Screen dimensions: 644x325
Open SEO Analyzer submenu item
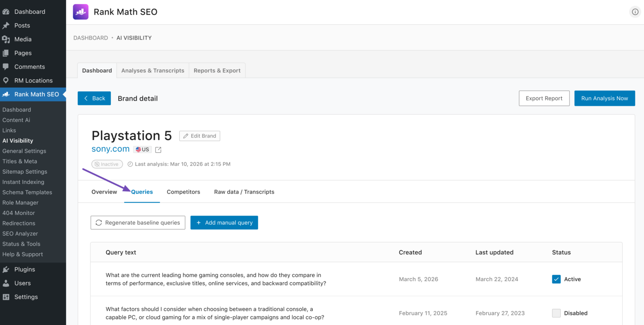coord(20,234)
